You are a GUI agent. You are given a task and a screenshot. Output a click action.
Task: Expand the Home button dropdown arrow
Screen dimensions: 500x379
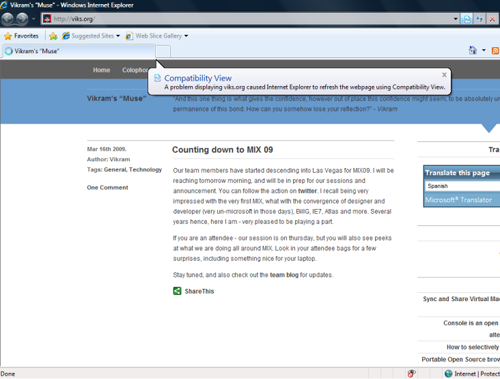(484, 50)
